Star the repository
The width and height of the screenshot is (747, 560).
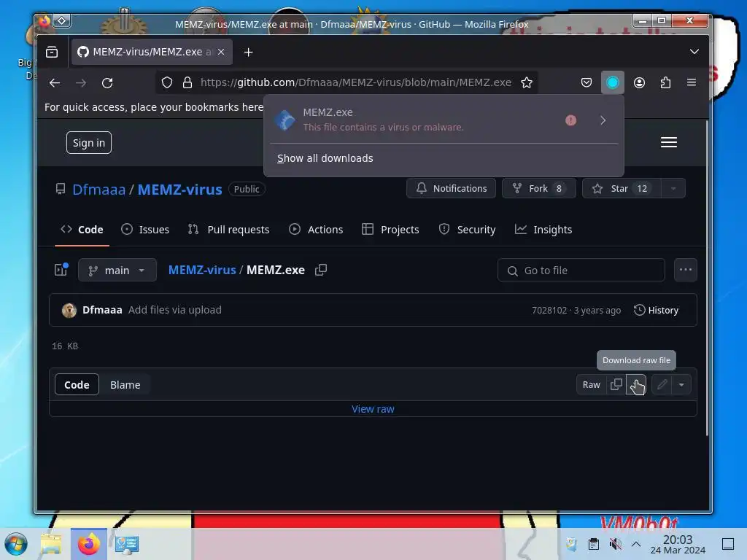pyautogui.click(x=622, y=189)
